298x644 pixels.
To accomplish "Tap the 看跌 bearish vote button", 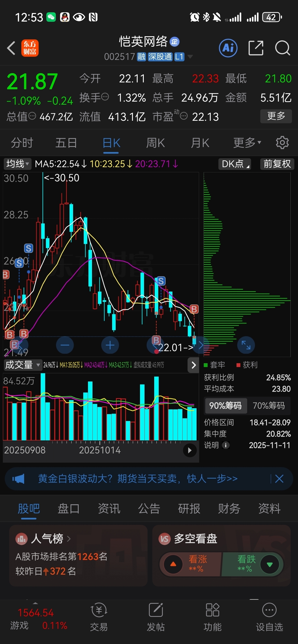I will pyautogui.click(x=252, y=564).
